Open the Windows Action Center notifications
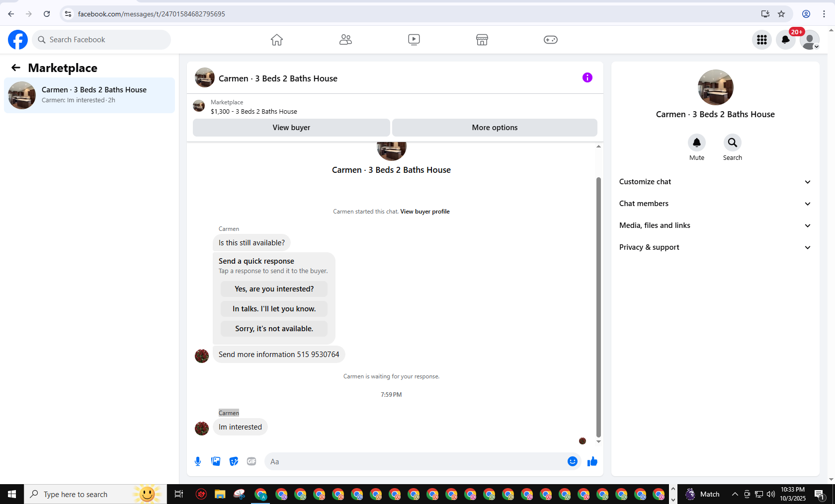This screenshot has height=504, width=835. [820, 494]
